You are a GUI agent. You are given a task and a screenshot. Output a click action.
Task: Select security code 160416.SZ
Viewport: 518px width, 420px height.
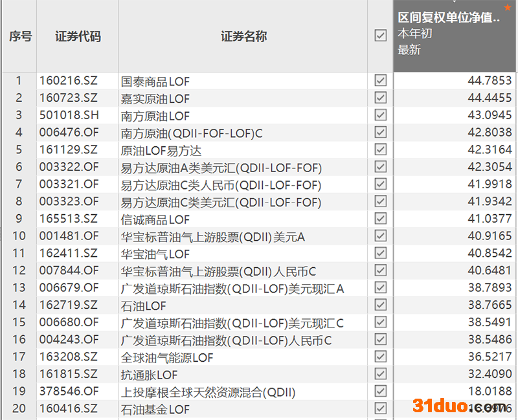(69, 408)
